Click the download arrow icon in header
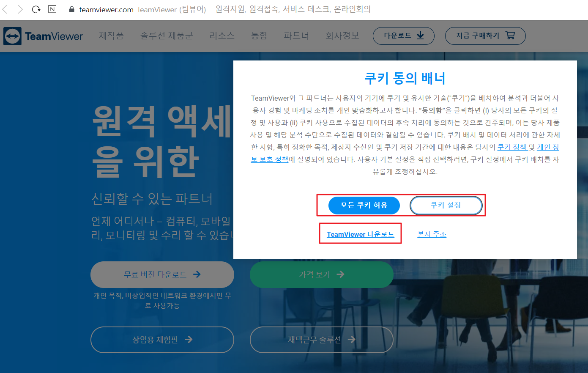The height and width of the screenshot is (373, 588). click(420, 36)
